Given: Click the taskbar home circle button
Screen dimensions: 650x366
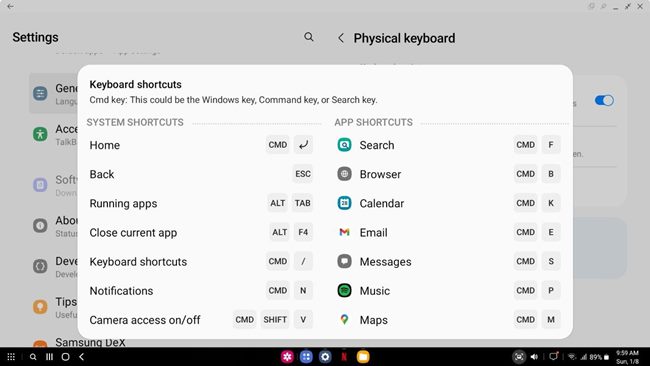Looking at the screenshot, I should pyautogui.click(x=65, y=357).
